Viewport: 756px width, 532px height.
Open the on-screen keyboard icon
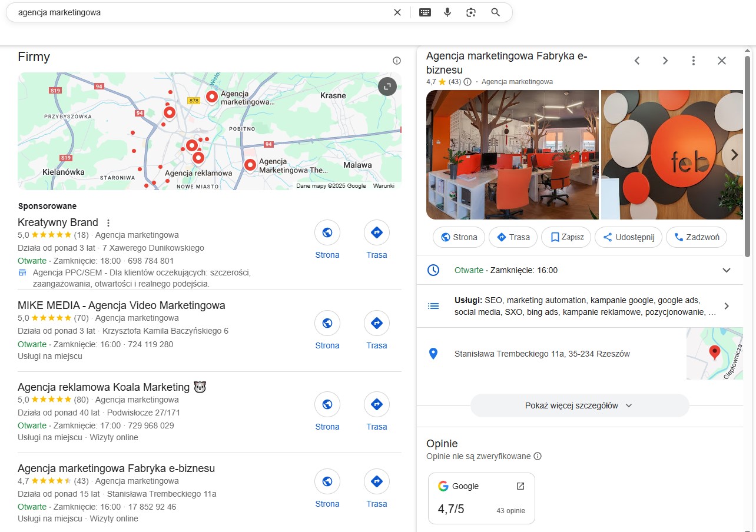point(425,12)
